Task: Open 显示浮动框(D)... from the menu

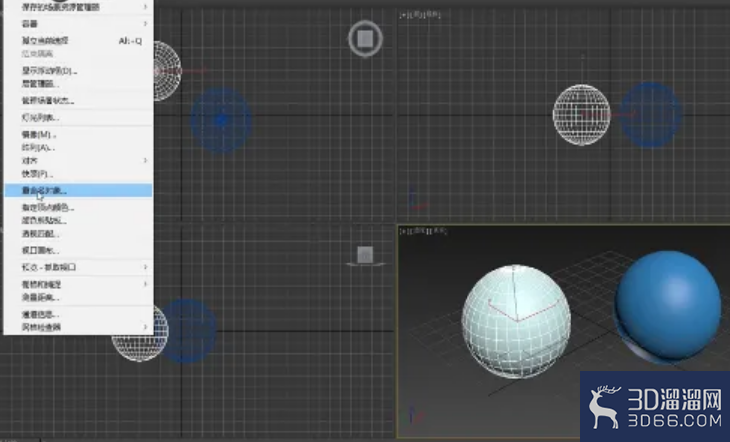Action: pyautogui.click(x=78, y=71)
